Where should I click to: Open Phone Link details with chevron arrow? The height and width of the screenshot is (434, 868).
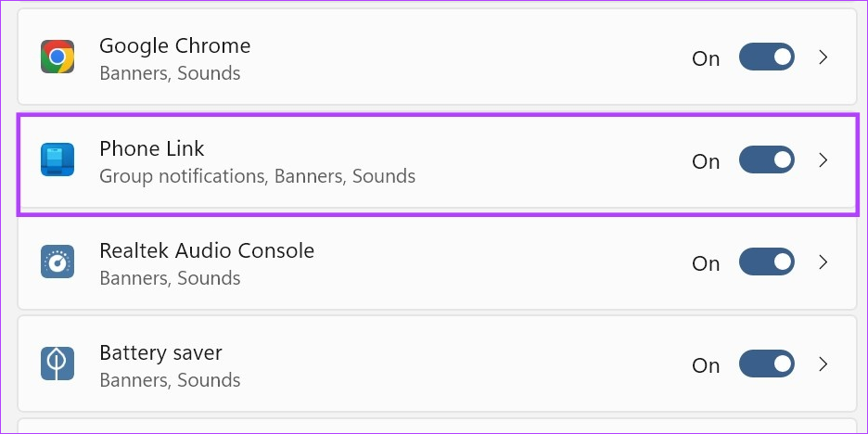(823, 160)
